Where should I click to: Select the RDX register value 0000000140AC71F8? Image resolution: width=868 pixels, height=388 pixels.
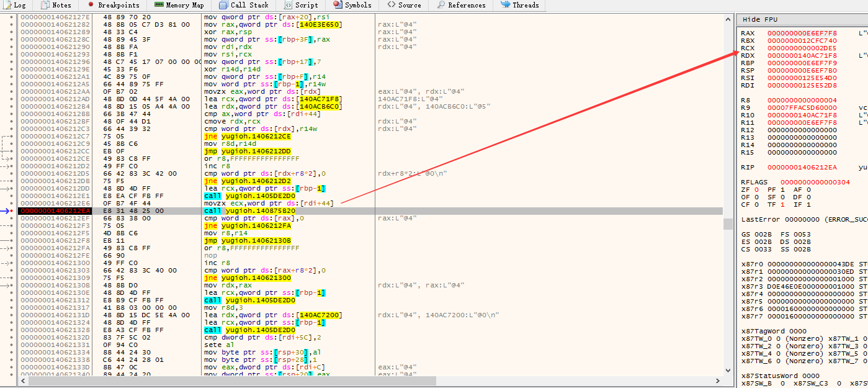click(802, 55)
